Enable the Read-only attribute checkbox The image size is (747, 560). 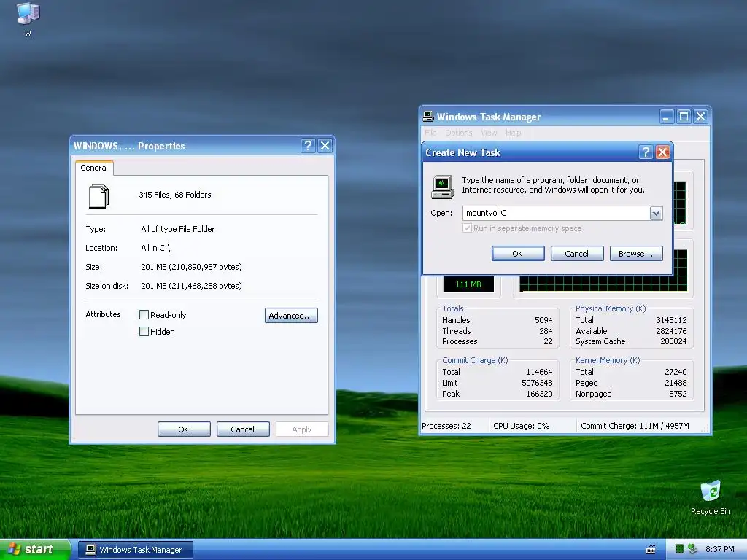coord(144,315)
